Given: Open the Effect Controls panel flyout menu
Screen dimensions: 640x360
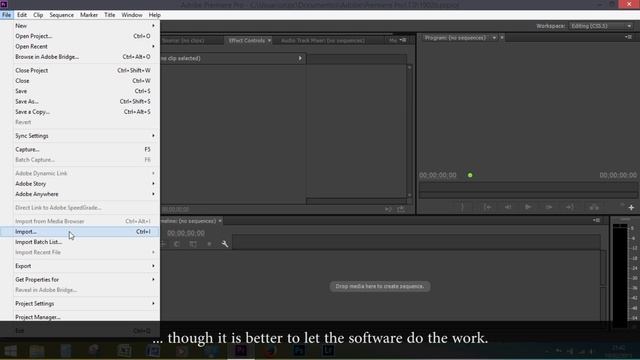Looking at the screenshot, I should tap(403, 40).
